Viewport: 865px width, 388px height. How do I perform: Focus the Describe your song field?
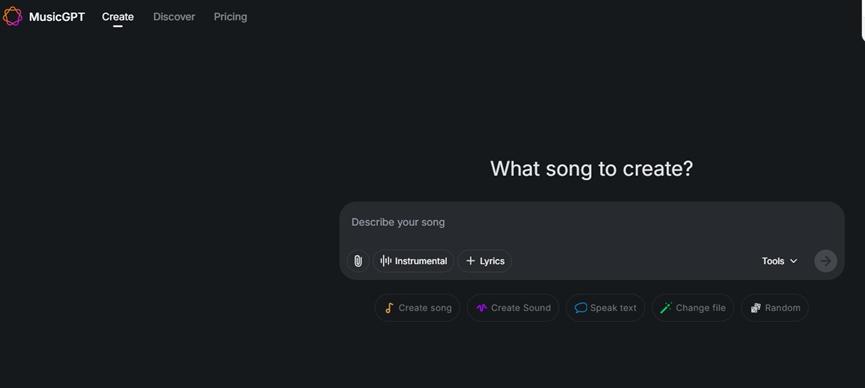(591, 222)
